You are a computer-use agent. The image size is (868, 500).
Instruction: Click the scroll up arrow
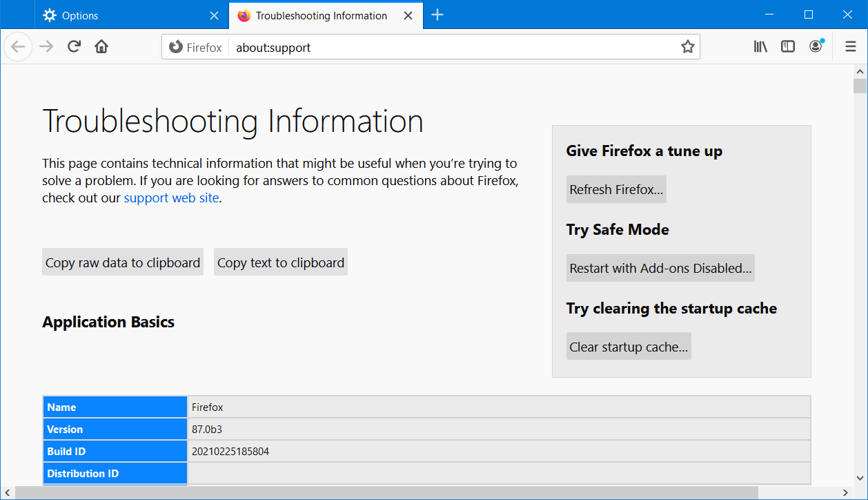click(860, 72)
